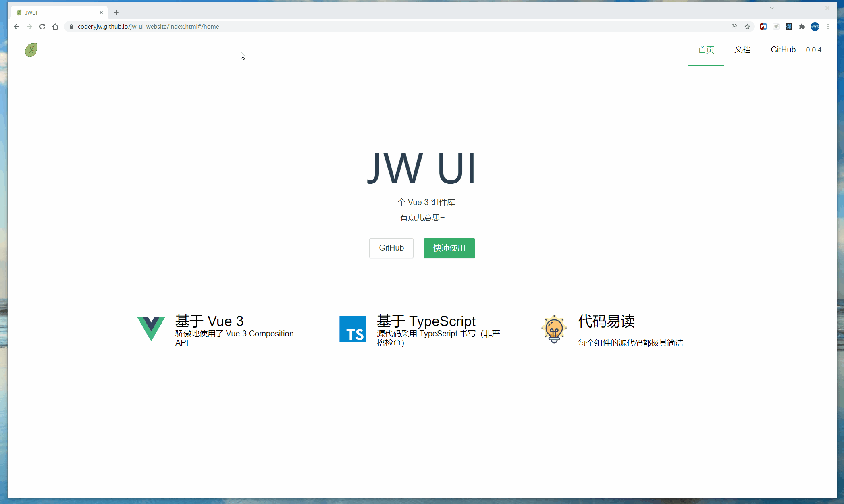Viewport: 844px width, 504px height.
Task: Open the React DevTools extension icon
Action: click(789, 27)
